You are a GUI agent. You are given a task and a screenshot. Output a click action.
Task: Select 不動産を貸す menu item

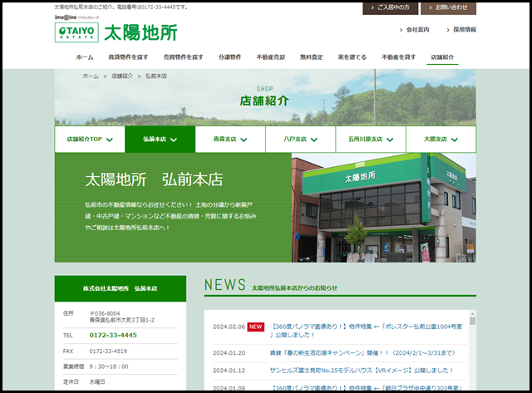[398, 57]
